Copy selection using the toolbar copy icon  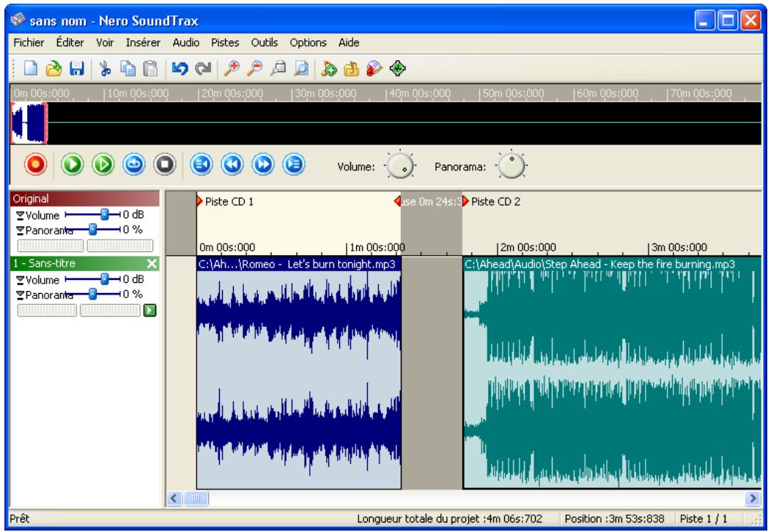[x=128, y=69]
